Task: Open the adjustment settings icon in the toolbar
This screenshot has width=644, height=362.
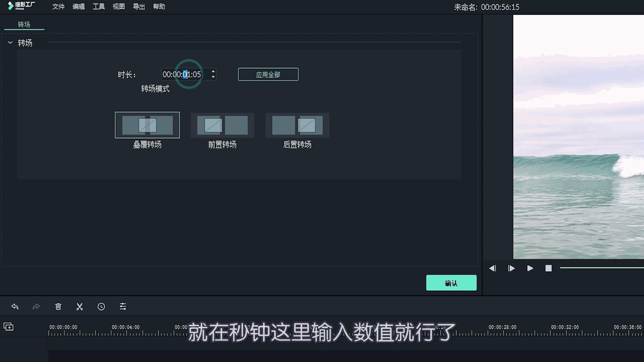Action: click(122, 306)
